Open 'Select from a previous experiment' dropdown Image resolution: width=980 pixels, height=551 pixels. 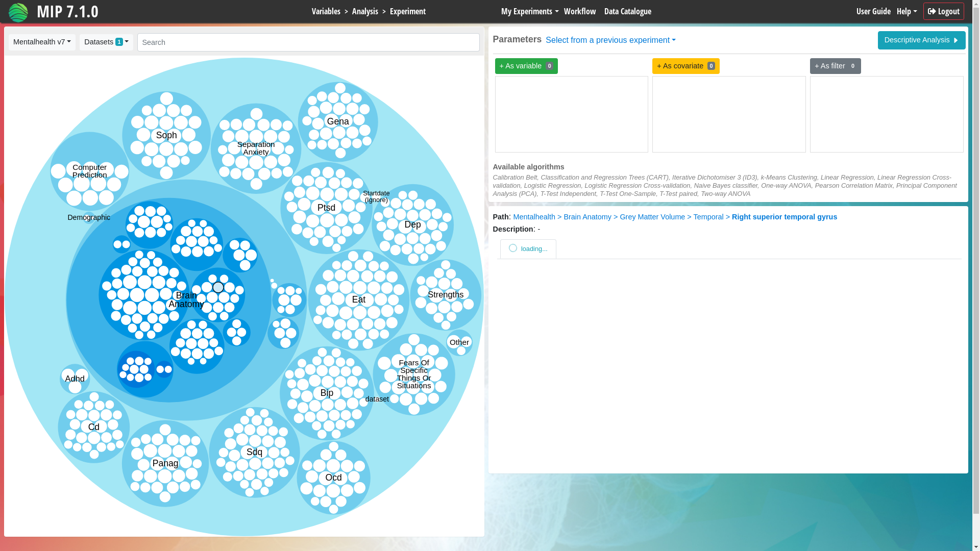coord(610,40)
